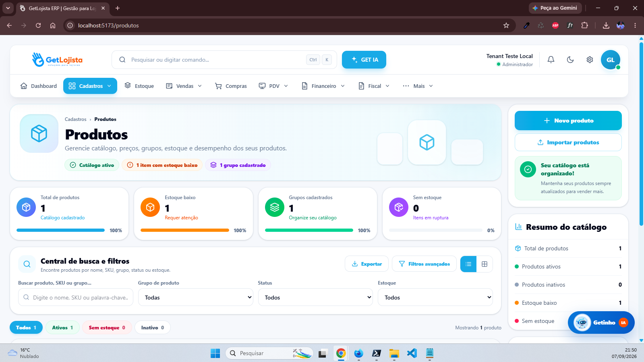Image resolution: width=644 pixels, height=362 pixels.
Task: Click the GET IA button
Action: pyautogui.click(x=364, y=60)
